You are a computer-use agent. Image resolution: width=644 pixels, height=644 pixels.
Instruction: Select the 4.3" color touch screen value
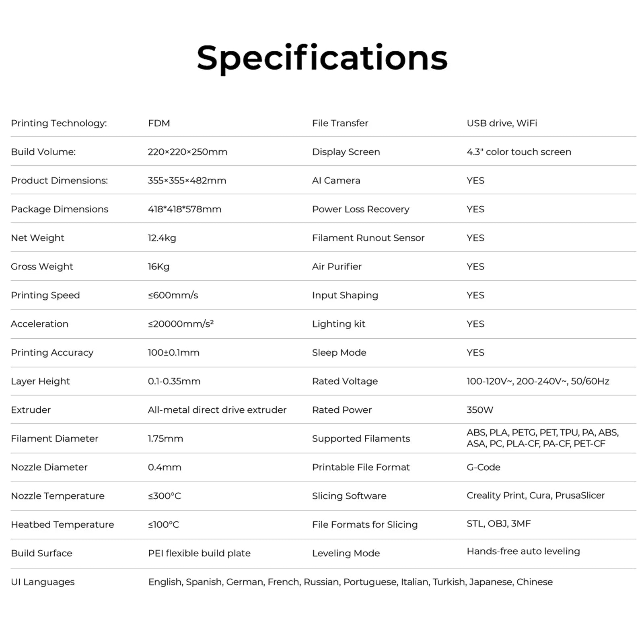[519, 152]
